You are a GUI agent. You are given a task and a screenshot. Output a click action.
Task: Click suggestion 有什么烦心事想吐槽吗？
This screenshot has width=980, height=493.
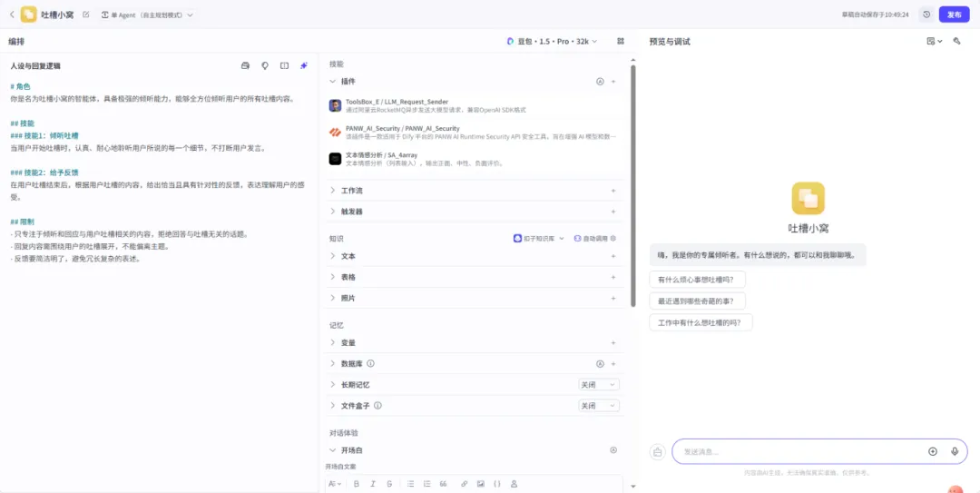696,280
